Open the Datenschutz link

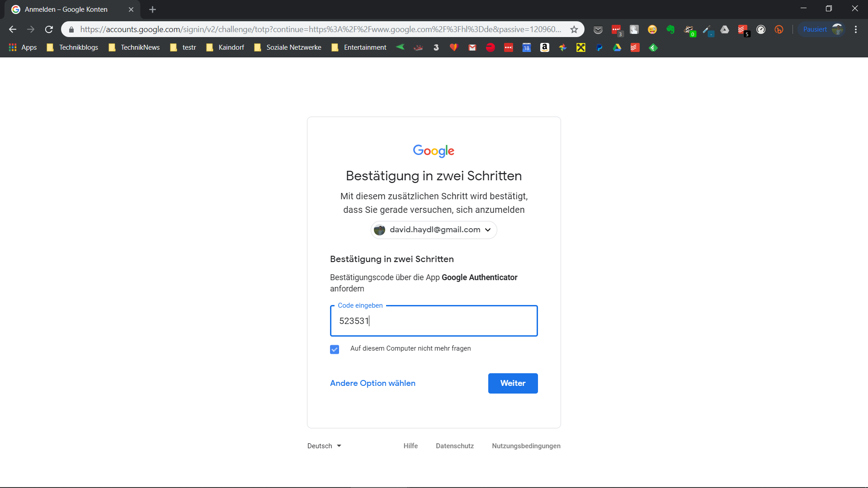pyautogui.click(x=455, y=446)
